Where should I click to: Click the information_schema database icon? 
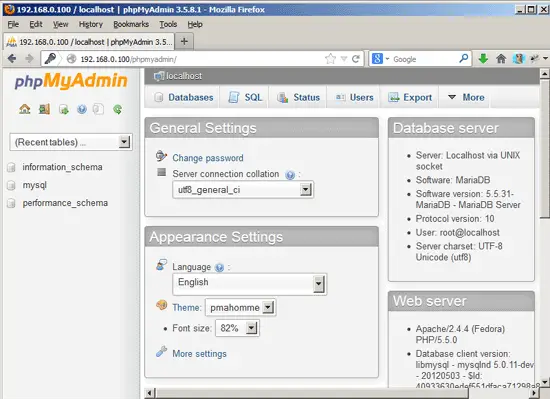pyautogui.click(x=11, y=167)
